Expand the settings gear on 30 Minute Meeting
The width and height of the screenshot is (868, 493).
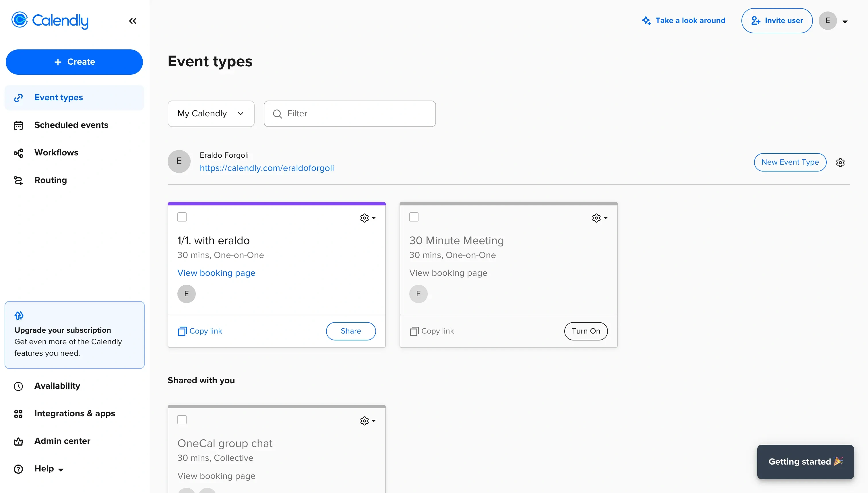598,218
